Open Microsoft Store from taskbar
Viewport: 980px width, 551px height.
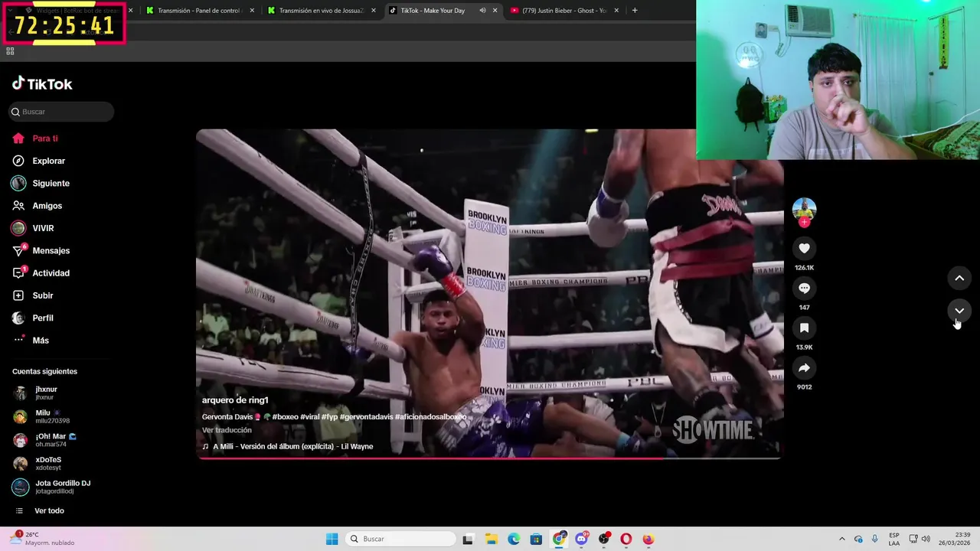(536, 539)
